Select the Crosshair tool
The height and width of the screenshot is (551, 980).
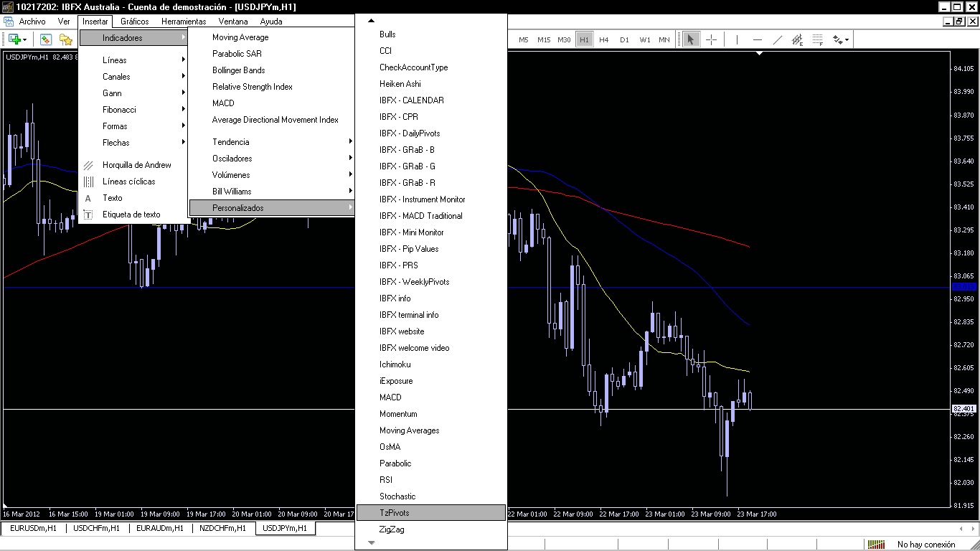(x=711, y=39)
